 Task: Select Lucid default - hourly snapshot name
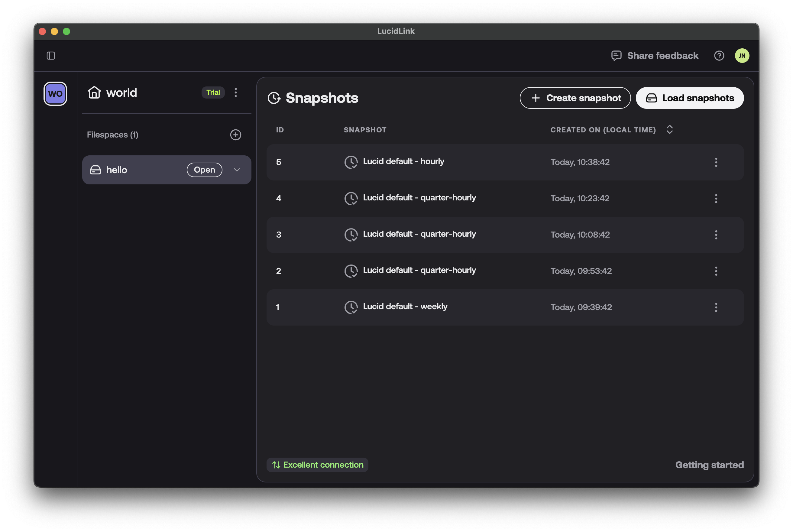403,161
